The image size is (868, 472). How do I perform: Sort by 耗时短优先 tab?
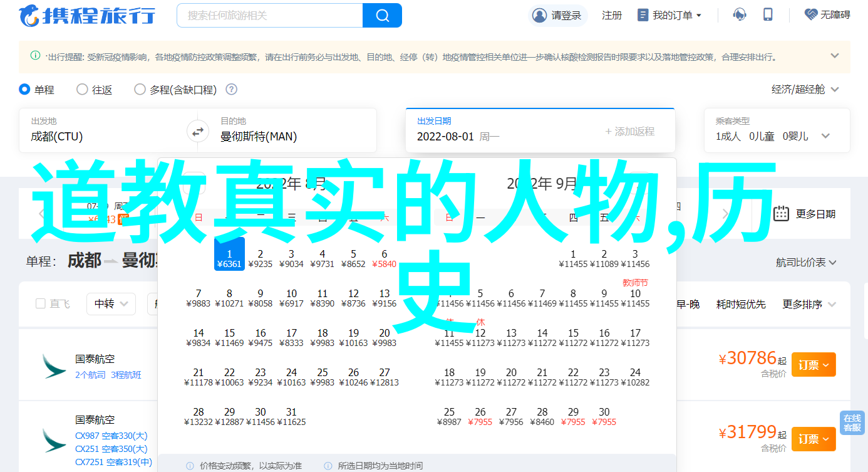click(x=740, y=304)
